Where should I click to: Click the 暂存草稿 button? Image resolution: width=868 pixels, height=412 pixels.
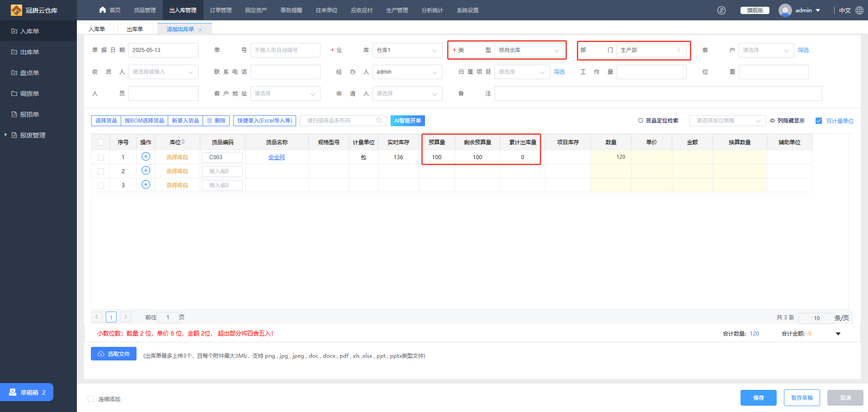click(x=802, y=398)
